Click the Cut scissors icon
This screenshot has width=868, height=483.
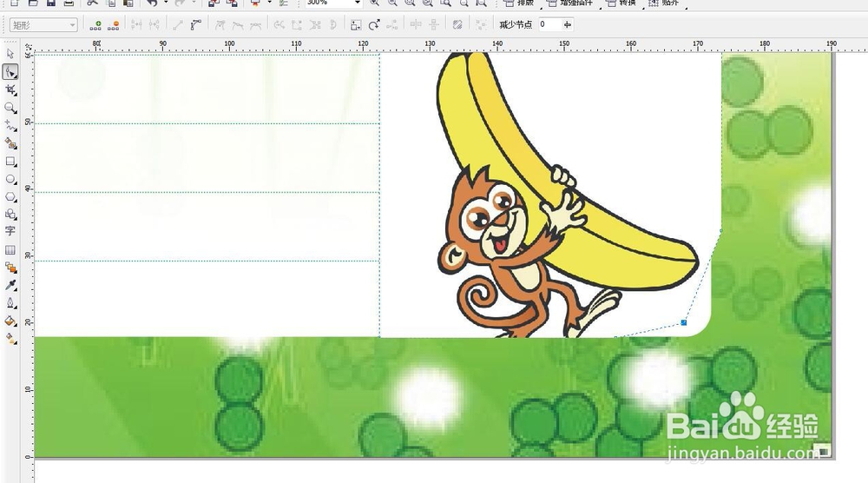93,3
